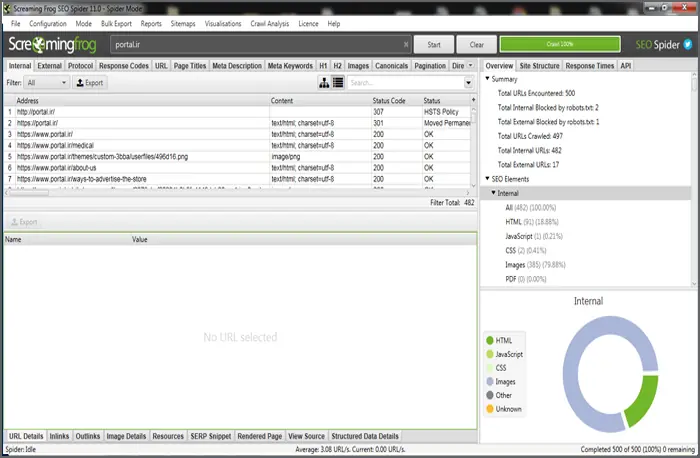
Task: Open the Configuration menu
Action: (48, 24)
